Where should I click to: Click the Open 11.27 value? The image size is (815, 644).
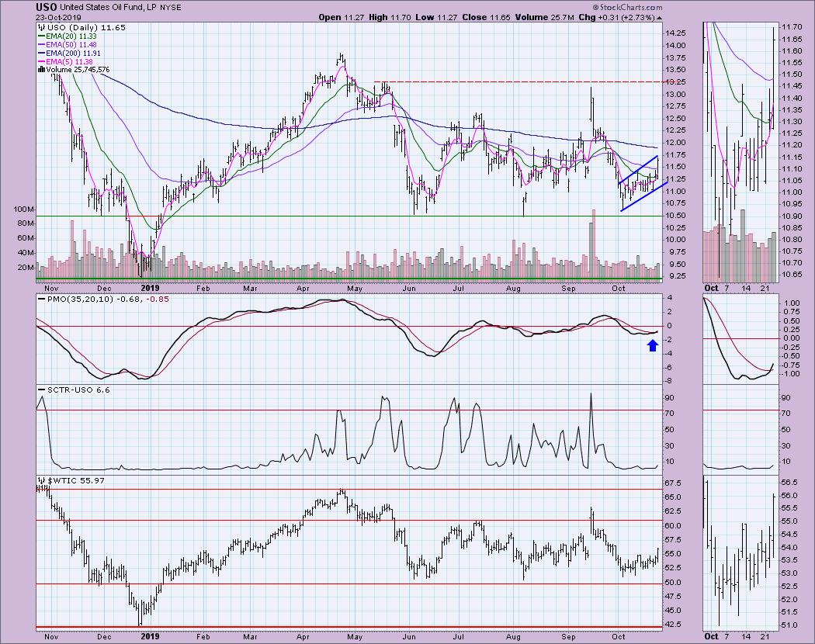pyautogui.click(x=341, y=17)
